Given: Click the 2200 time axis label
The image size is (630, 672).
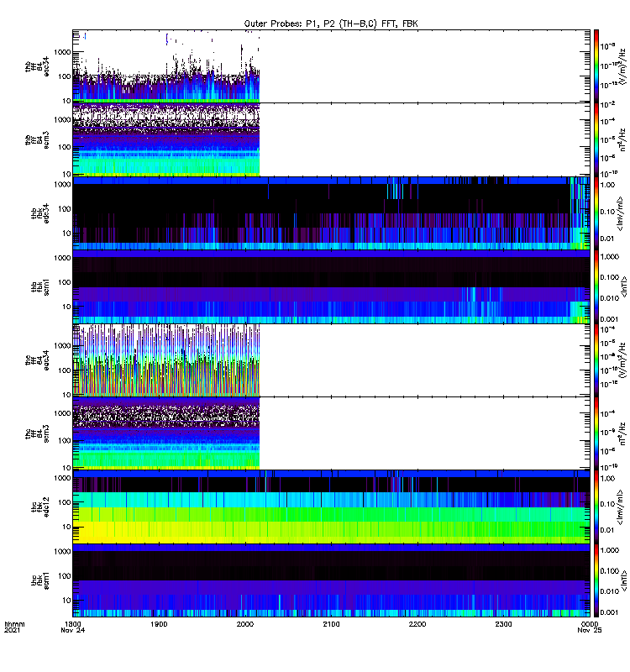Looking at the screenshot, I should [x=417, y=624].
